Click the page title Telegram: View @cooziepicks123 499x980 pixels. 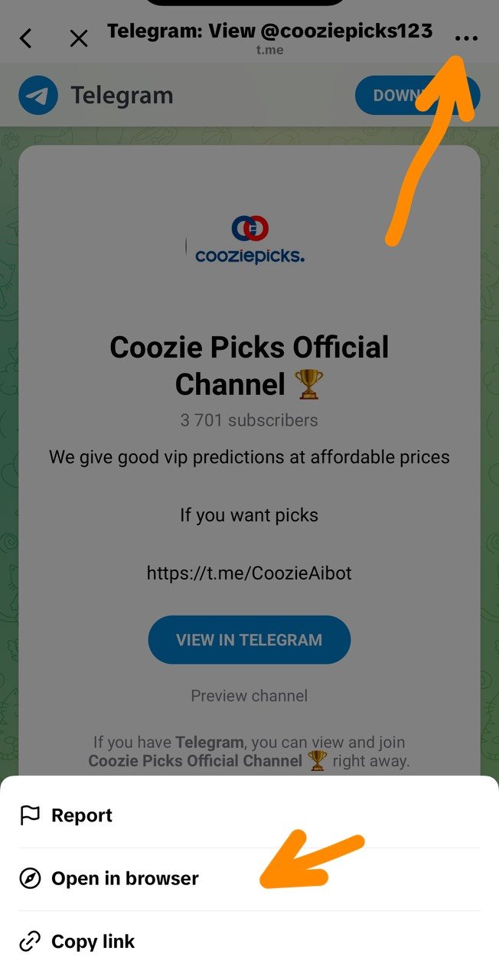(269, 31)
